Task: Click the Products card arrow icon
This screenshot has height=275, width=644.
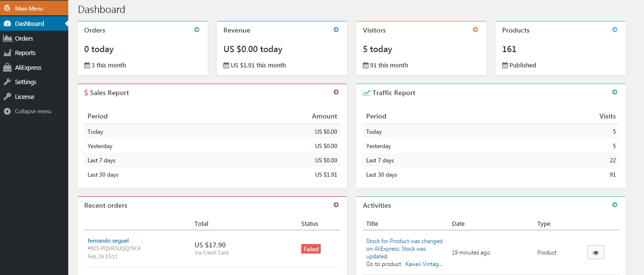Action: point(615,30)
